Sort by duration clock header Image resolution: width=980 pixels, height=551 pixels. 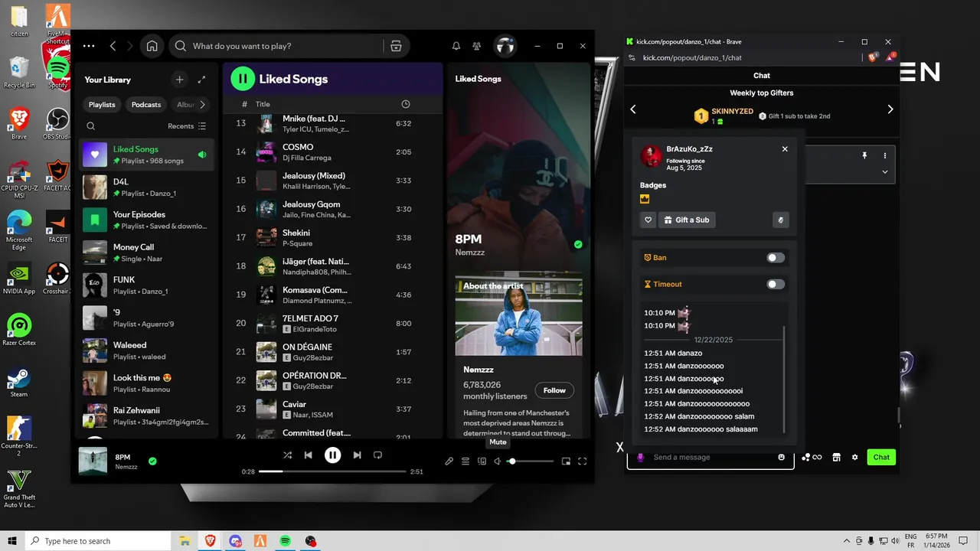coord(406,104)
